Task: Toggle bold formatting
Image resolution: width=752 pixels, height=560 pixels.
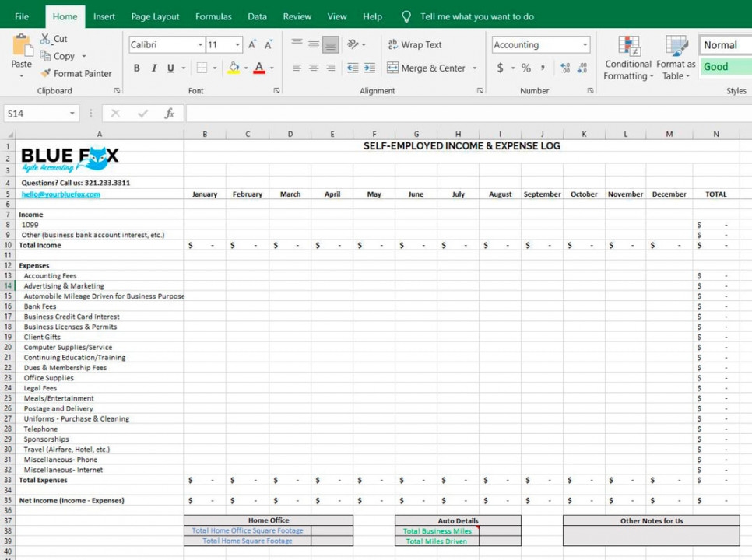Action: [135, 68]
